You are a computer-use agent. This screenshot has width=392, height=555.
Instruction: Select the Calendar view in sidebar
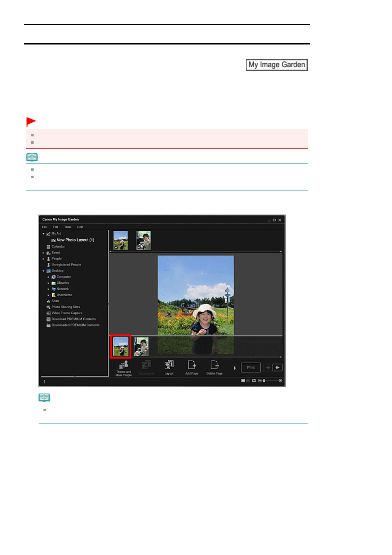click(58, 247)
